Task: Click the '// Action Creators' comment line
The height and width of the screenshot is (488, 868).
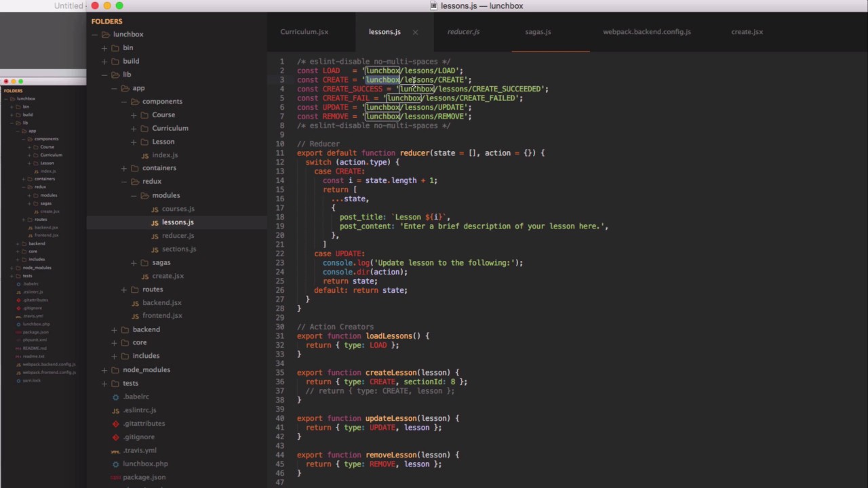Action: point(335,327)
